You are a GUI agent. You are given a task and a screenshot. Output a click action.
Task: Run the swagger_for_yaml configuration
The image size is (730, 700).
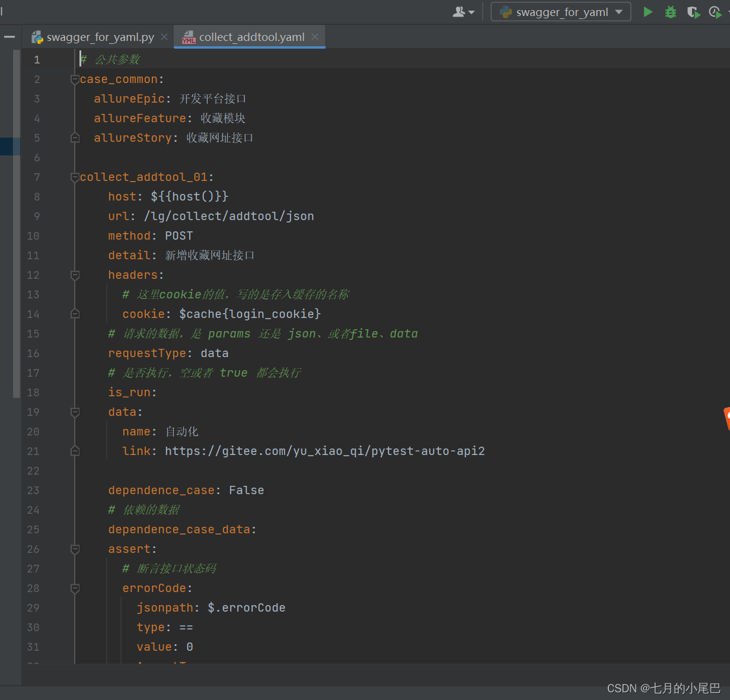pyautogui.click(x=648, y=12)
